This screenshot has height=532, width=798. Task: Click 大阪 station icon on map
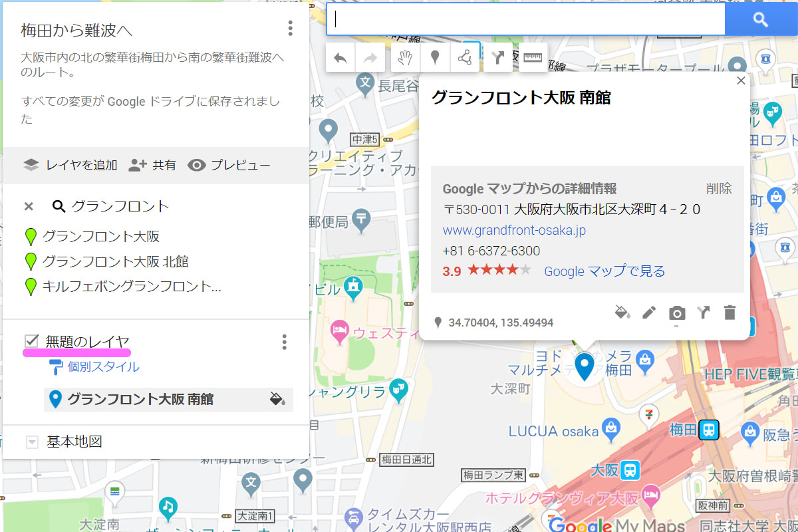pyautogui.click(x=630, y=470)
